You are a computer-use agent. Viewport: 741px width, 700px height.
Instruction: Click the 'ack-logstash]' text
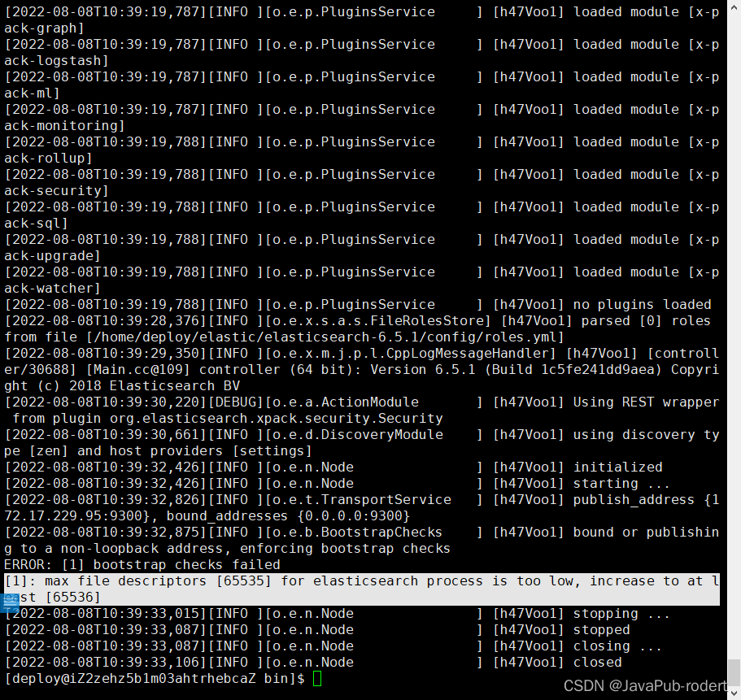coord(57,61)
